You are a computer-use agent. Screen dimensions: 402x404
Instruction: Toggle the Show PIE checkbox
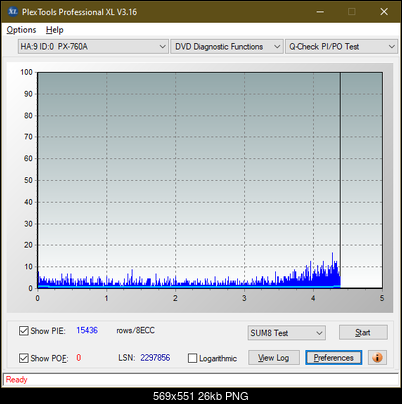click(24, 331)
